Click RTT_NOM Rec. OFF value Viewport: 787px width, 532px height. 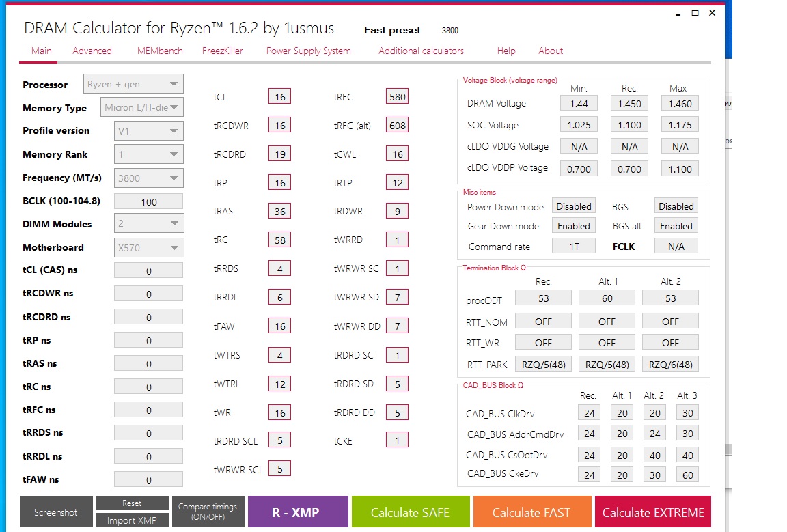543,321
